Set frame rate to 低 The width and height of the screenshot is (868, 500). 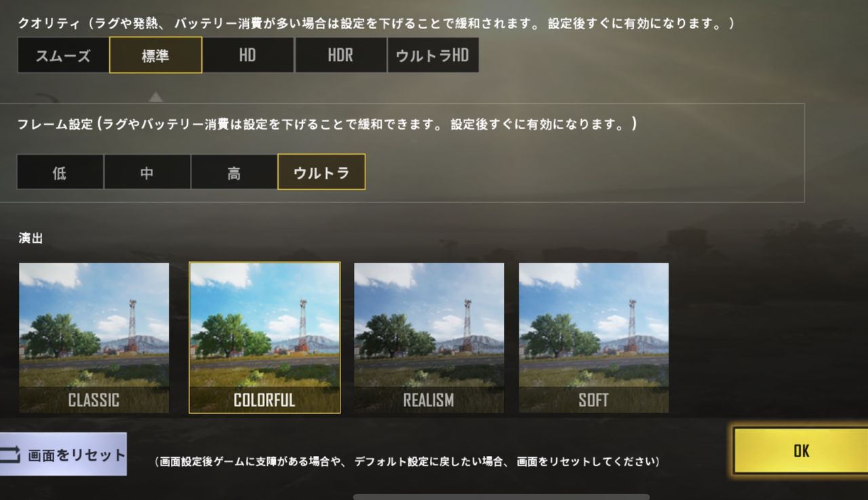pos(60,172)
